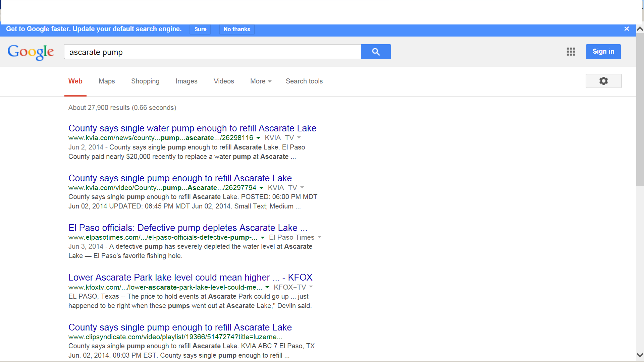Open green arrow menu beside kvia.com/news URL
This screenshot has width=644, height=362.
coord(258,138)
